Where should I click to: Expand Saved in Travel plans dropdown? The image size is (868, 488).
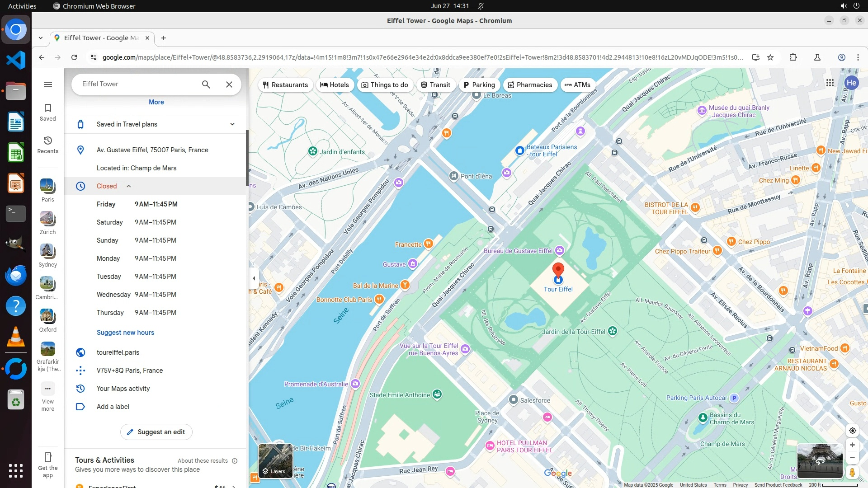(232, 124)
